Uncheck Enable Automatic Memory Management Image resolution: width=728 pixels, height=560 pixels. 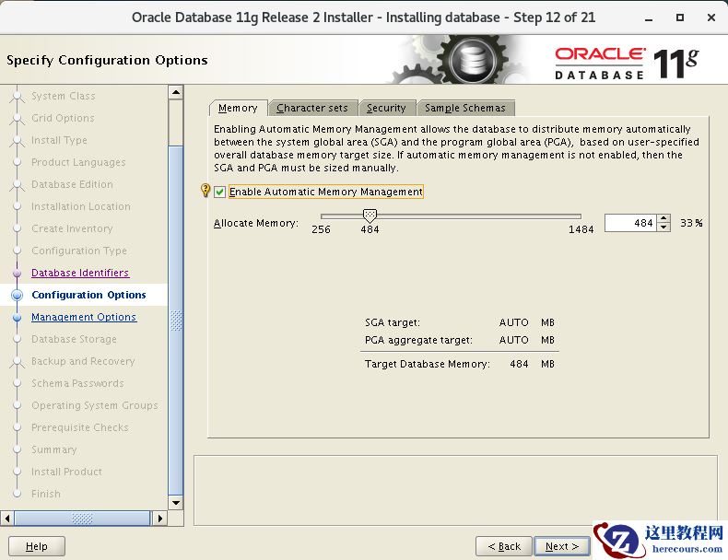coord(219,192)
